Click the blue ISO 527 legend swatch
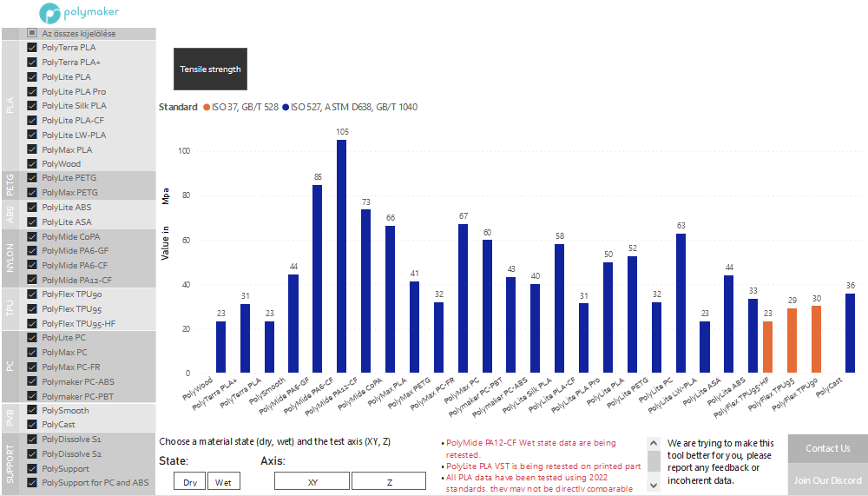This screenshot has height=496, width=868. [x=286, y=107]
